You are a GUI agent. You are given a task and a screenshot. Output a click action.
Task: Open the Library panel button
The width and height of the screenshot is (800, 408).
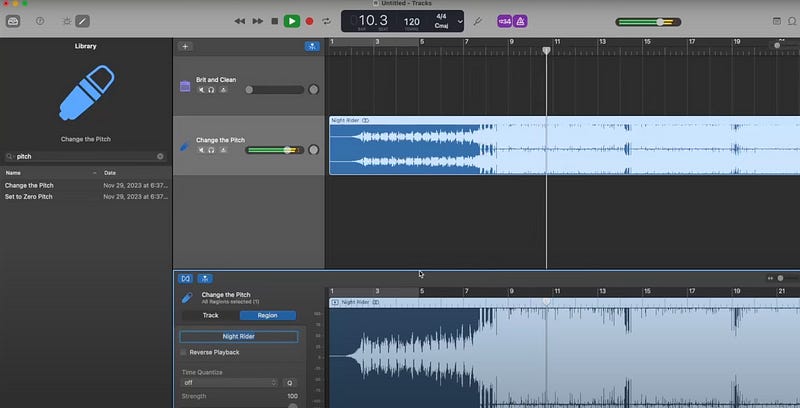(13, 20)
